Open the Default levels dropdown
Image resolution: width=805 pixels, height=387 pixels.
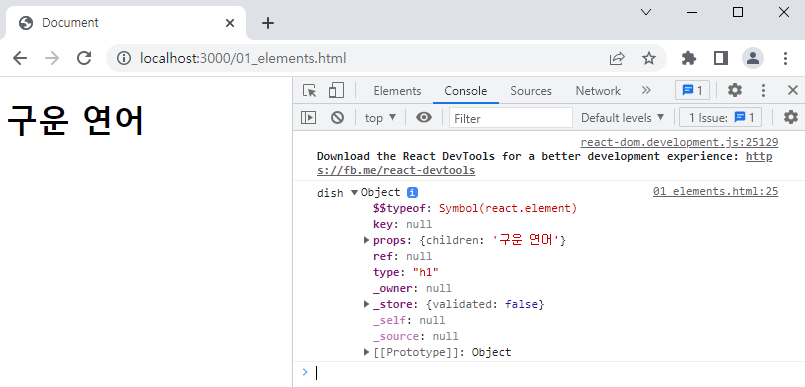[623, 118]
